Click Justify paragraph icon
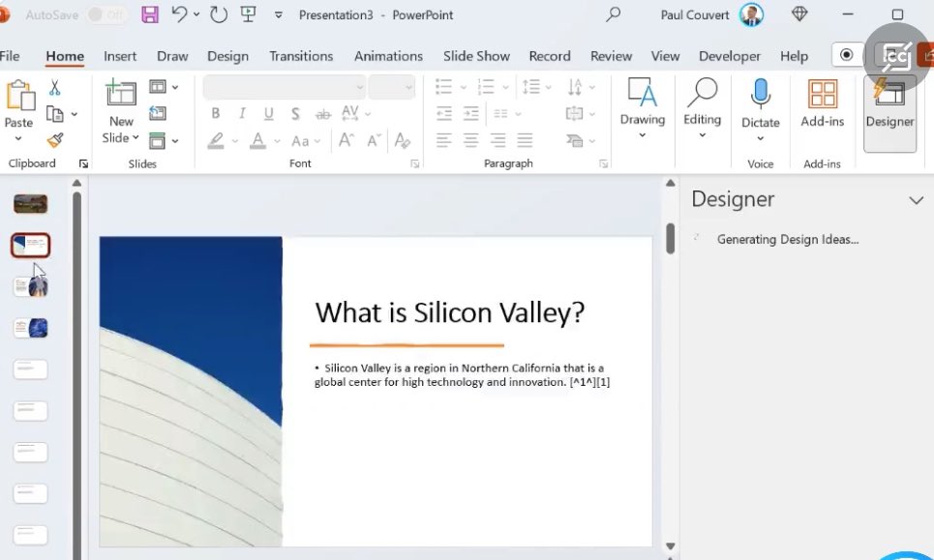The image size is (934, 560). 525,140
